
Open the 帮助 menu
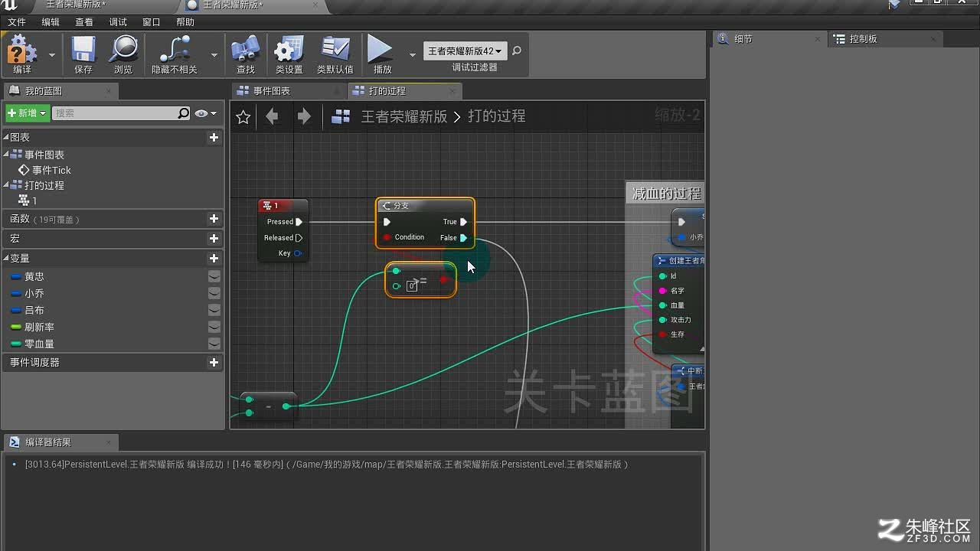pyautogui.click(x=185, y=22)
